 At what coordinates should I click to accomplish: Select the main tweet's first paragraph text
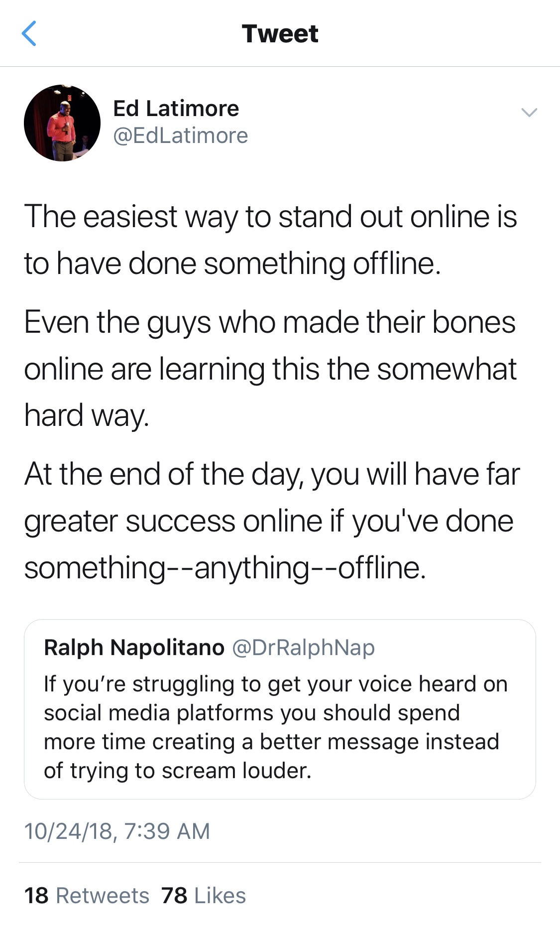click(x=271, y=240)
